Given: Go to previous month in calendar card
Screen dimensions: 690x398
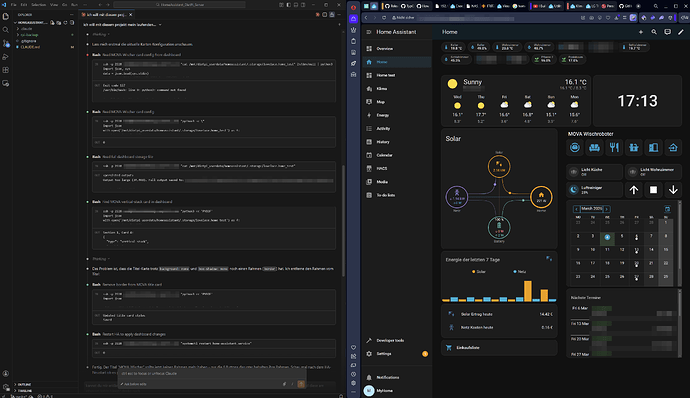Looking at the screenshot, I should pos(576,209).
